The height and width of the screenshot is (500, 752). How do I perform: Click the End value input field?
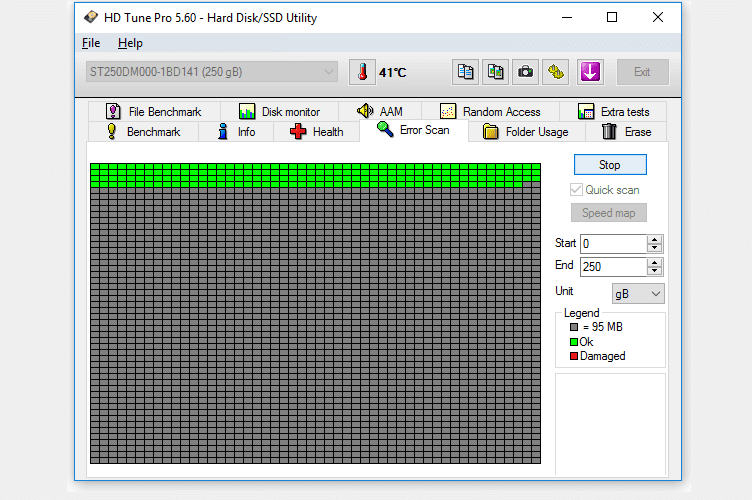tap(613, 267)
